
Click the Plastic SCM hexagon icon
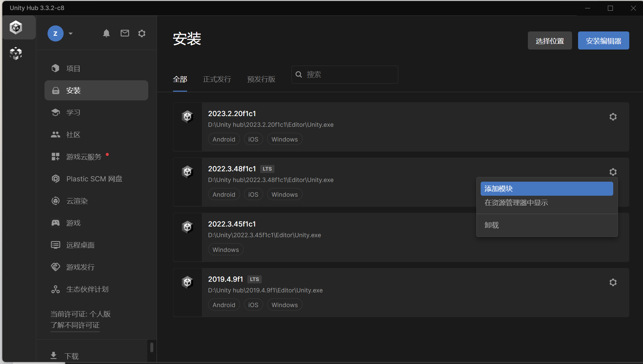(x=56, y=179)
